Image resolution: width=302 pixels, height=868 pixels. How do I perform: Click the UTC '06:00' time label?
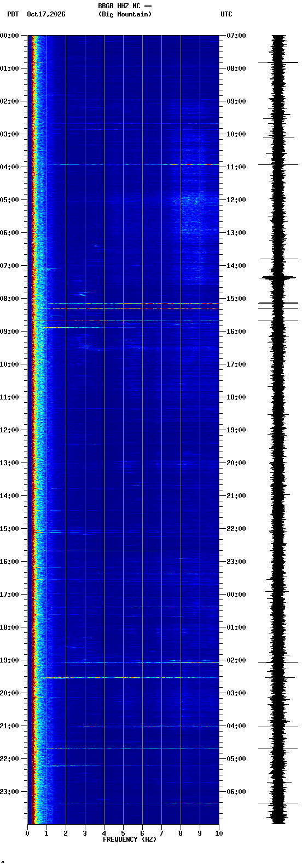236,791
